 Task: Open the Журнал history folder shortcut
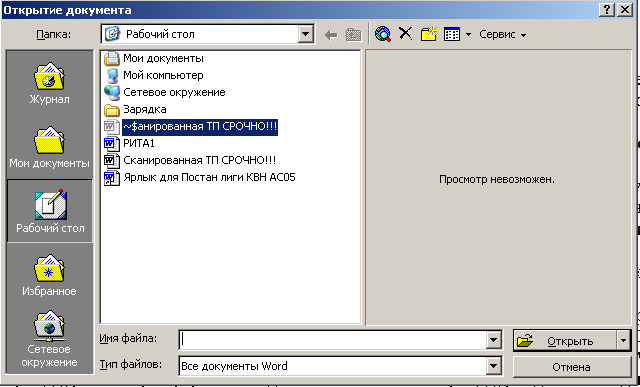(x=49, y=83)
